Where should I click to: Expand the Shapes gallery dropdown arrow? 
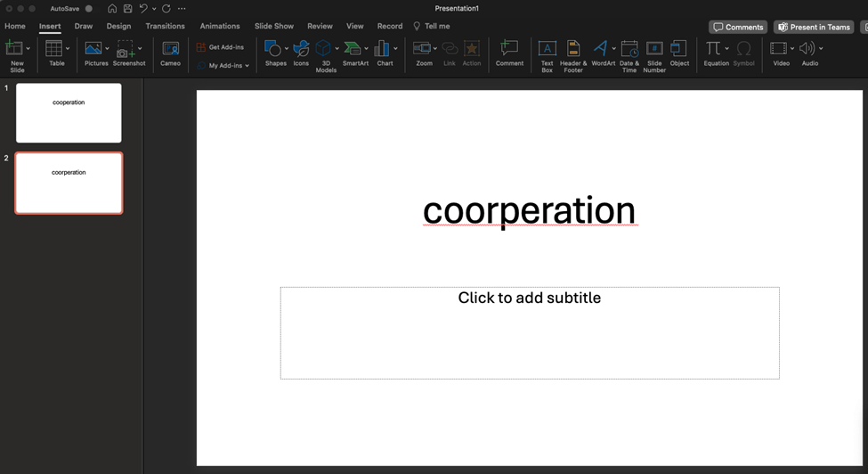(x=286, y=49)
